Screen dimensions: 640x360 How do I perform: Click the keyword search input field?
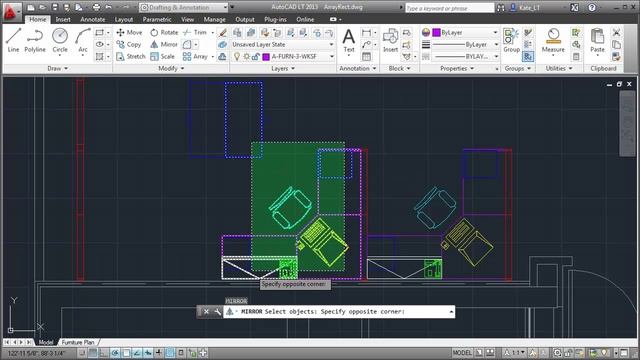click(449, 8)
